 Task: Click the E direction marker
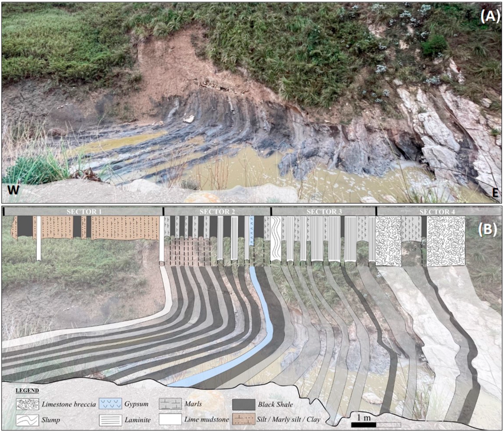[495, 193]
